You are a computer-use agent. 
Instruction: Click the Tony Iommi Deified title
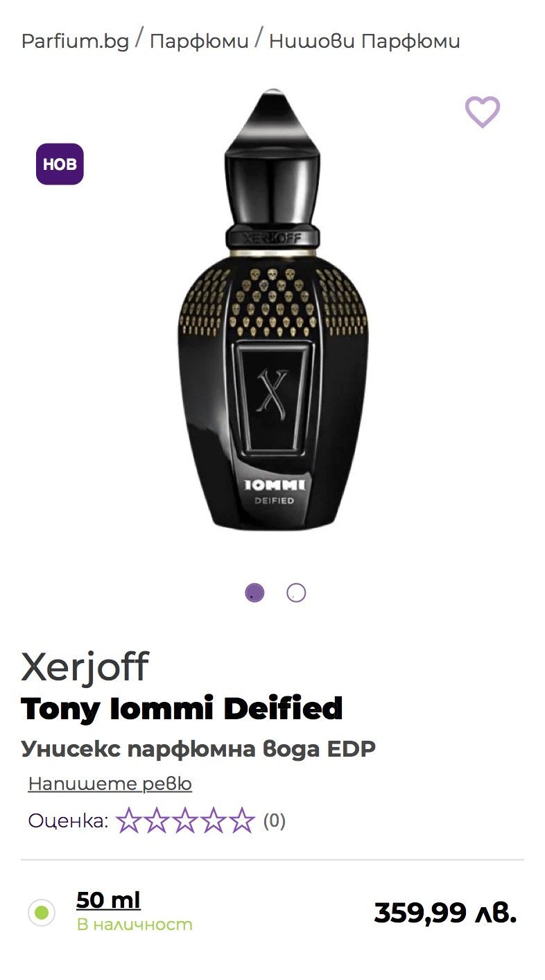(x=182, y=709)
